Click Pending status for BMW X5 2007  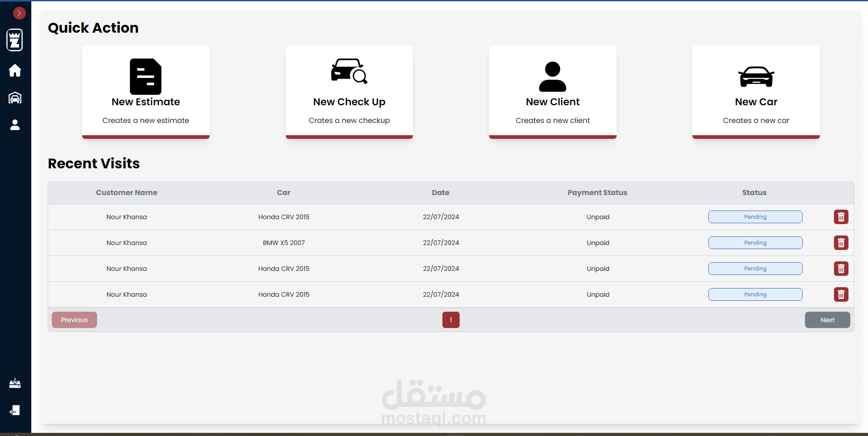pos(755,243)
